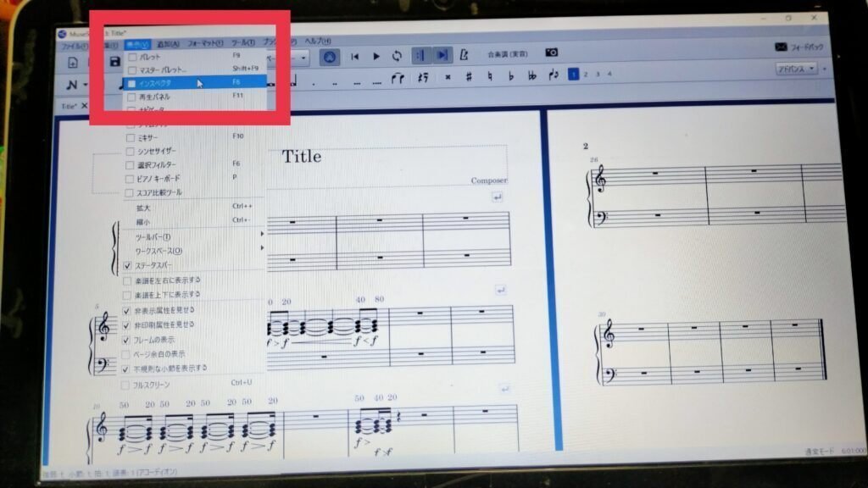Toggle the 選択フィルター checkbox
This screenshot has width=868, height=488.
(x=130, y=165)
